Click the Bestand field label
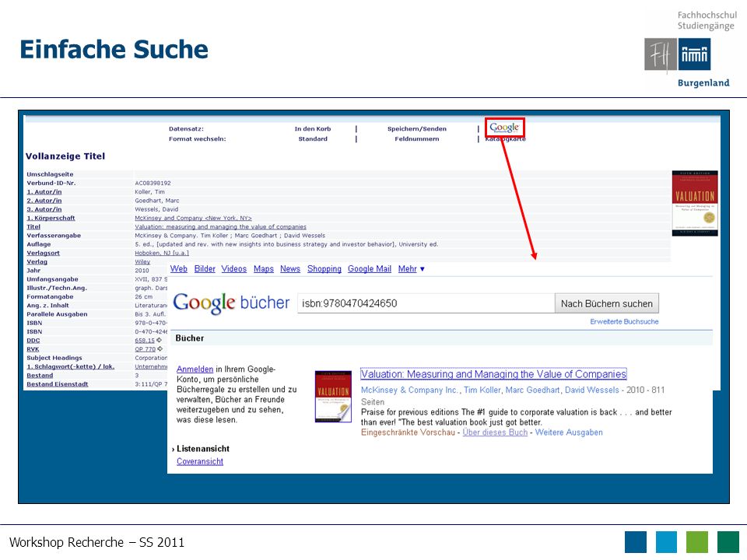The image size is (747, 560). 40,375
